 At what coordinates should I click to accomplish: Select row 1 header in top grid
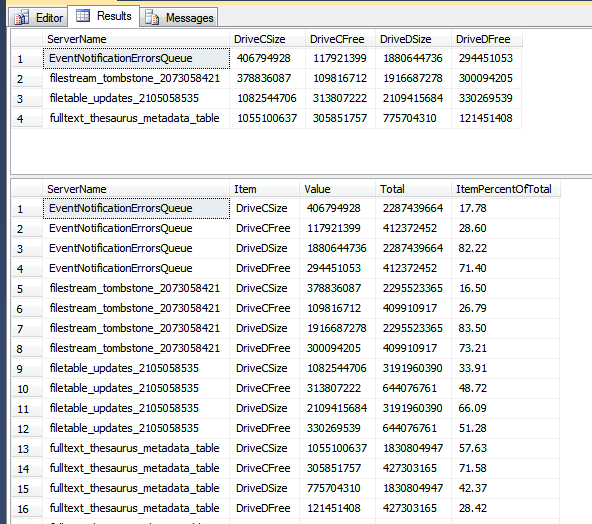(x=27, y=59)
